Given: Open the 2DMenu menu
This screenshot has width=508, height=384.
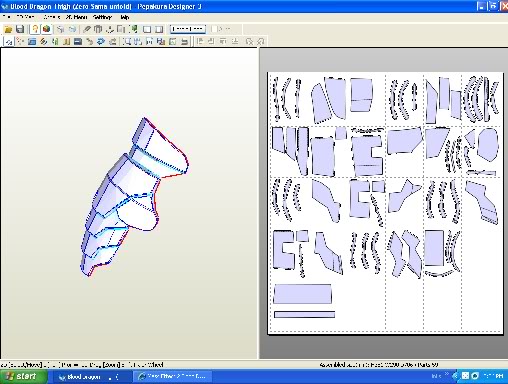Looking at the screenshot, I should click(x=77, y=17).
